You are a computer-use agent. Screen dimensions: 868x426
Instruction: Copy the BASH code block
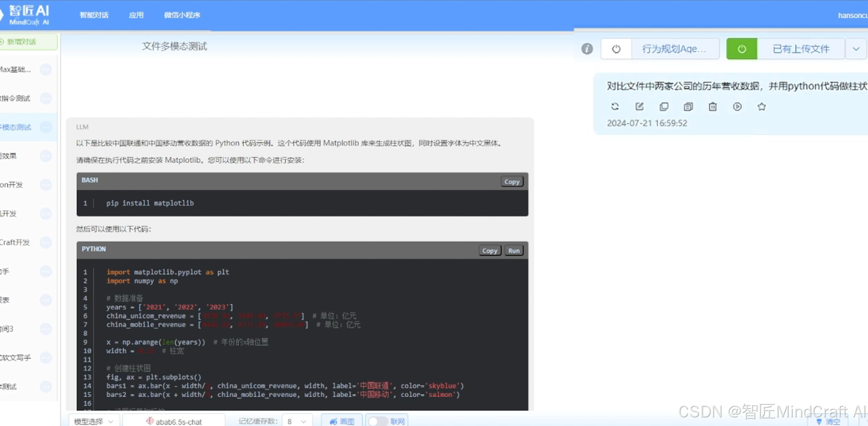click(x=512, y=182)
